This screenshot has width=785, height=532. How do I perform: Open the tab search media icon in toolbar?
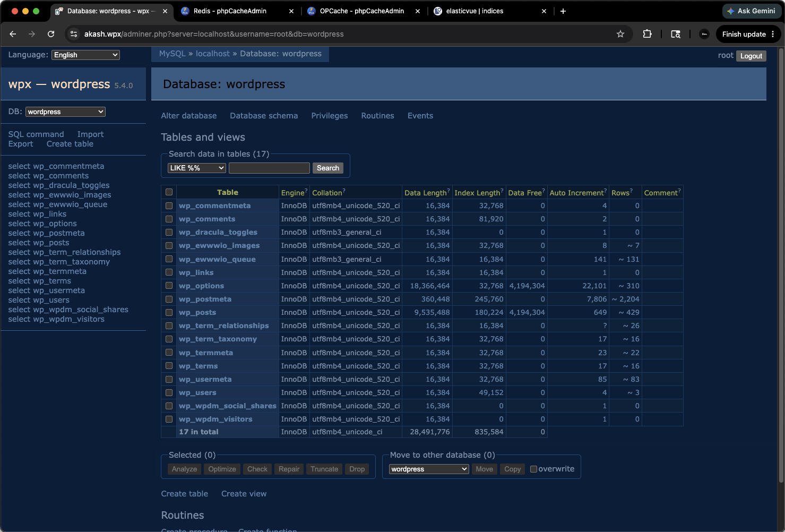676,34
